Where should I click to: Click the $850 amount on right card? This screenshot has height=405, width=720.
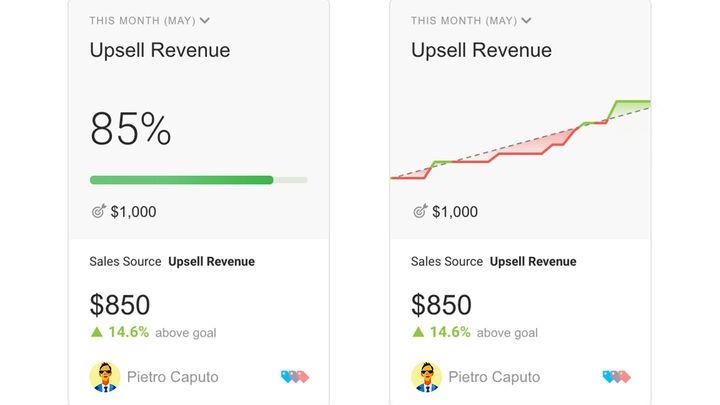(x=441, y=304)
